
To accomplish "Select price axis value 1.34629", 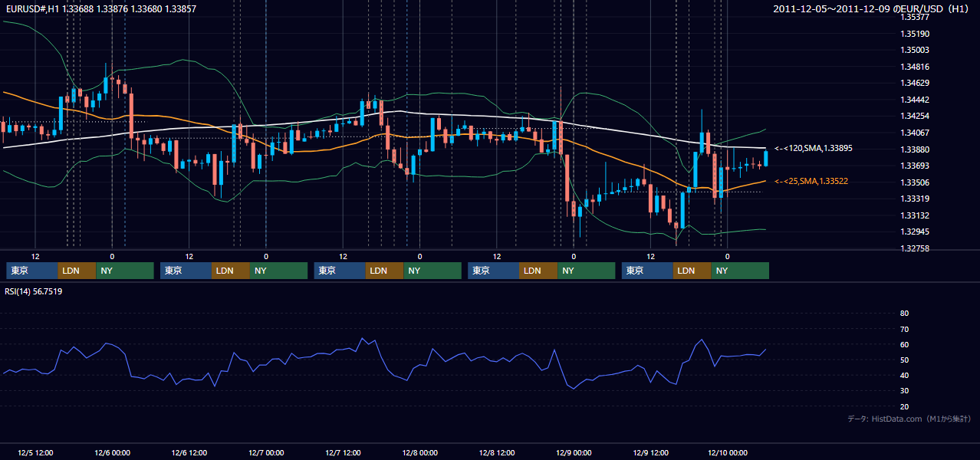I will [915, 83].
